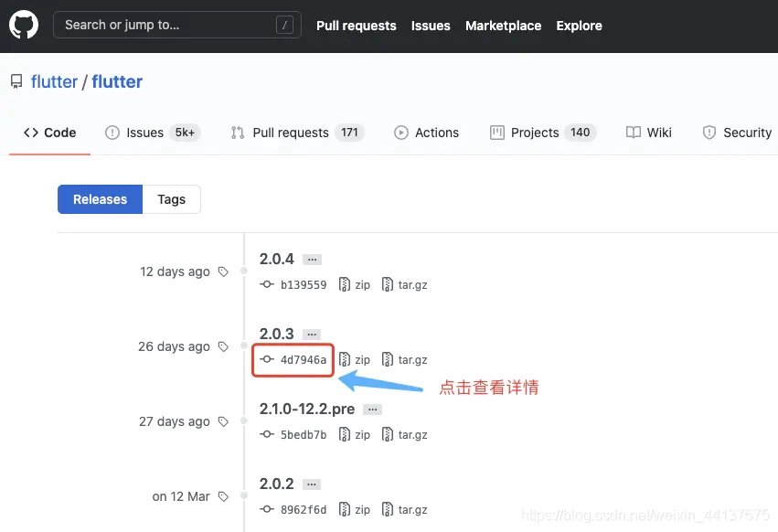Click the tag icon beside on 12 Mar

point(224,496)
